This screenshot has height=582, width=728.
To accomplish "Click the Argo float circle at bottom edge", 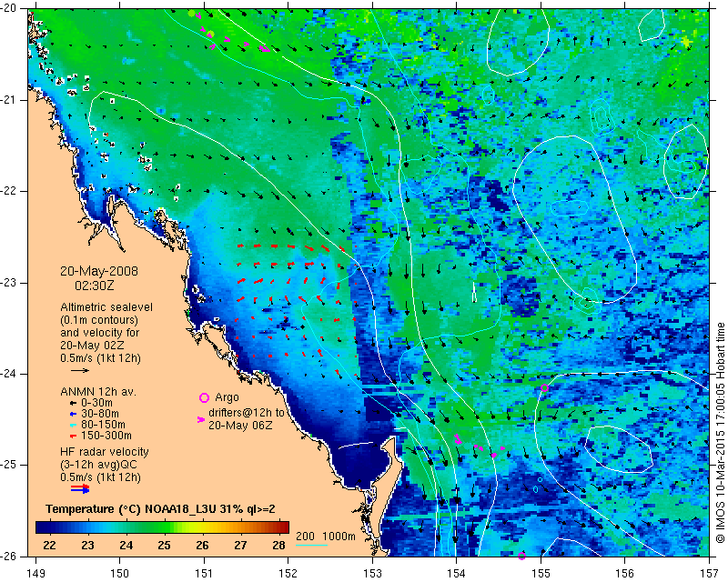I will [521, 556].
